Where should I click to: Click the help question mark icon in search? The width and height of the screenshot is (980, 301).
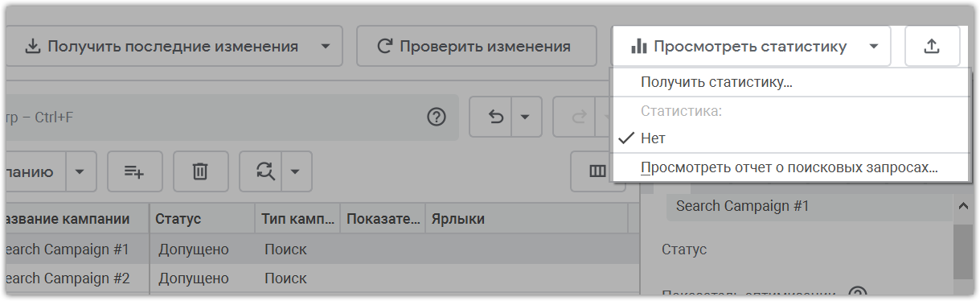pyautogui.click(x=436, y=118)
